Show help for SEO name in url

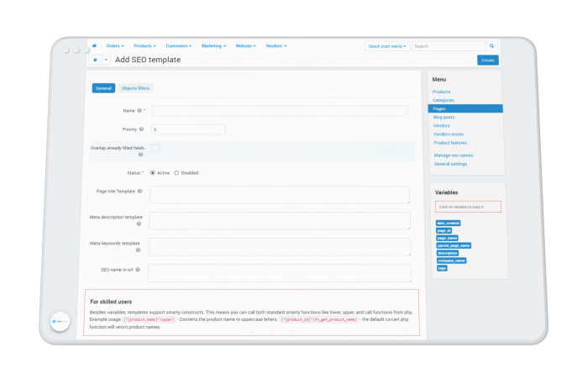[x=138, y=269]
